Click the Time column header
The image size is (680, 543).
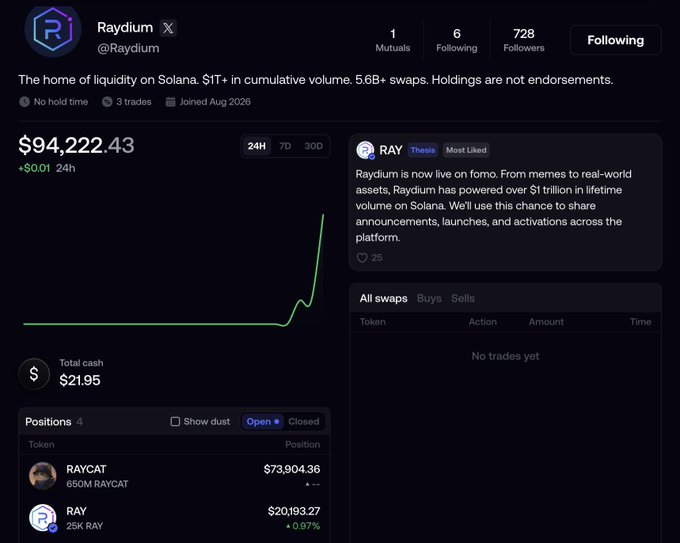641,322
